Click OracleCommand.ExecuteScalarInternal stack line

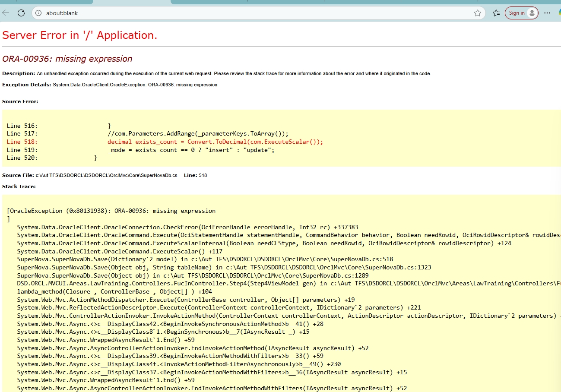click(264, 243)
